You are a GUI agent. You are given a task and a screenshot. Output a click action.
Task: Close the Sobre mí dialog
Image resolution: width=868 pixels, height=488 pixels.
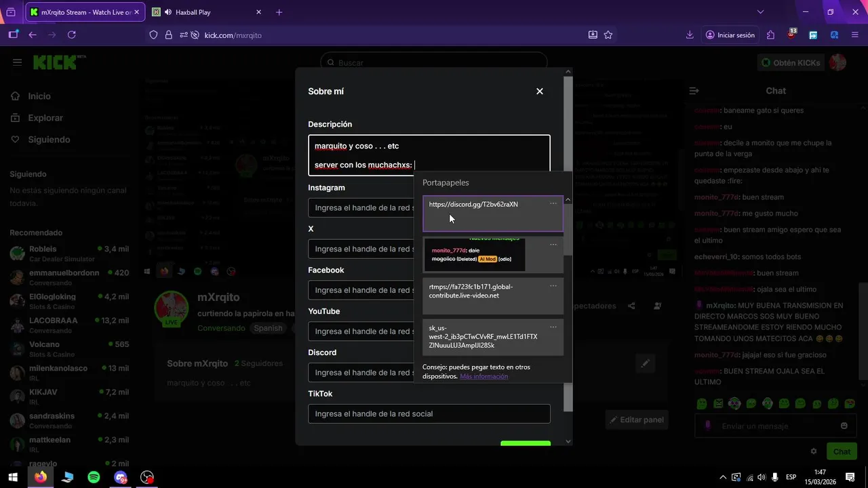tap(540, 91)
